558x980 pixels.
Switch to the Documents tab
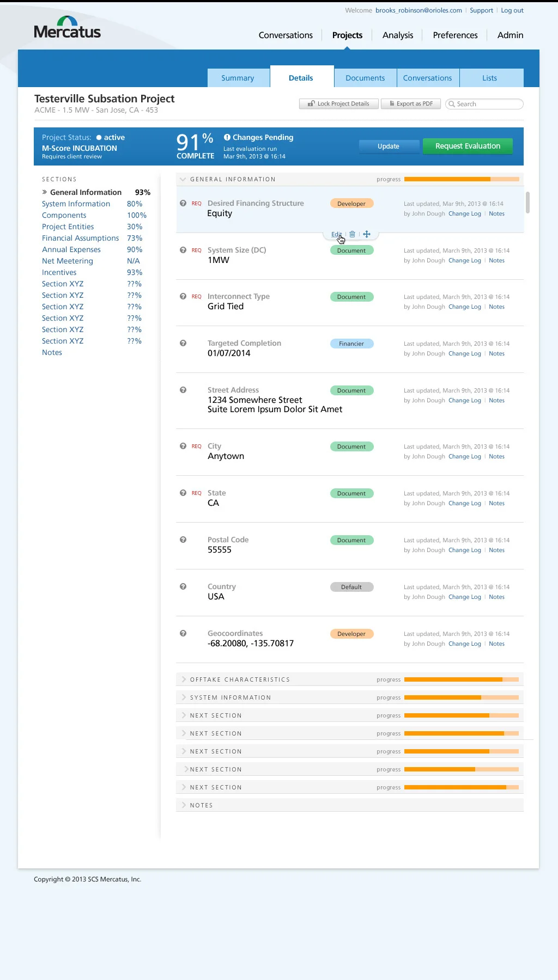(x=365, y=78)
